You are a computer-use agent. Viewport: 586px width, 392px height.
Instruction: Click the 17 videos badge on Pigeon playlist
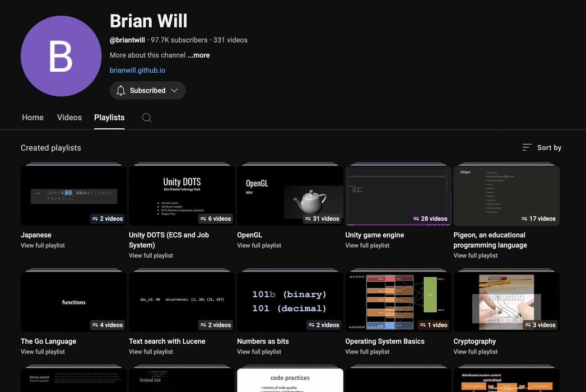tap(538, 219)
